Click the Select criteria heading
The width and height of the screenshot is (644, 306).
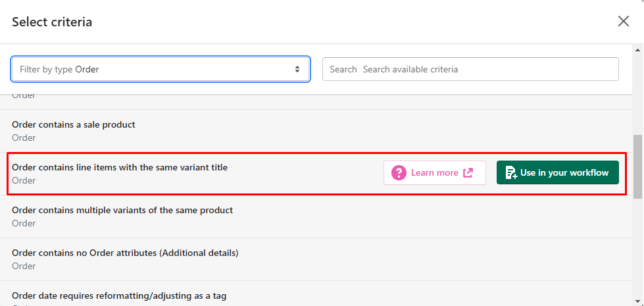52,22
